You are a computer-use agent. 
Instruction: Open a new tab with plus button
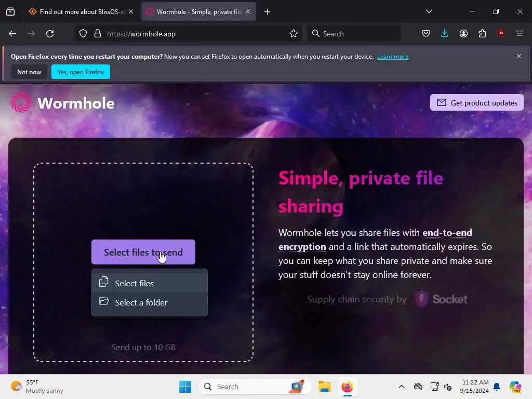point(268,12)
